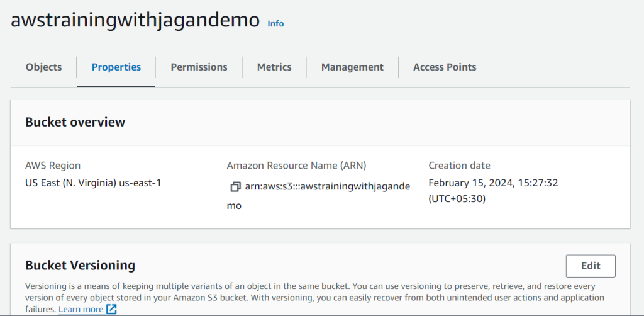The image size is (644, 316).
Task: Copy the bucket ARN with the copy icon
Action: pyautogui.click(x=235, y=187)
